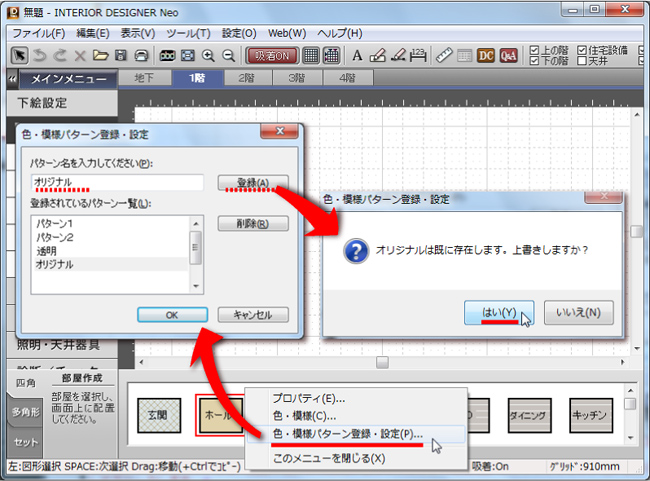
Task: Open the DC toolbar icon
Action: click(486, 55)
